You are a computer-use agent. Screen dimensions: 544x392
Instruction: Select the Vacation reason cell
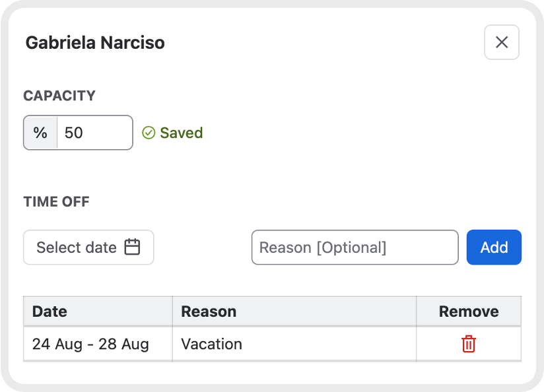click(x=294, y=344)
